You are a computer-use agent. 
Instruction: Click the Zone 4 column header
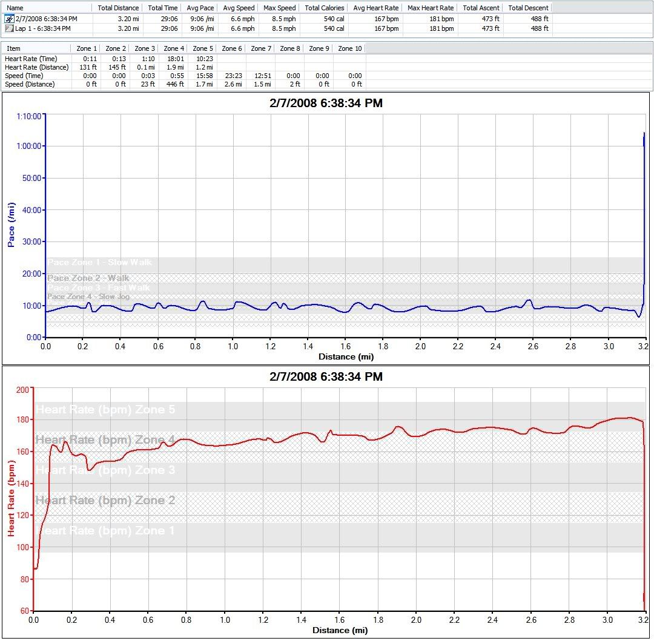click(174, 48)
